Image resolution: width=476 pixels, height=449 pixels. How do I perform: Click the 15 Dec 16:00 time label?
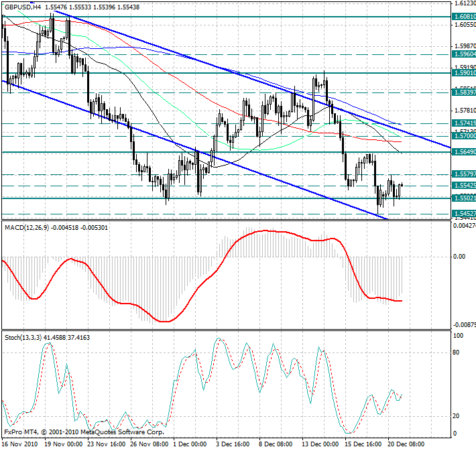[x=363, y=444]
